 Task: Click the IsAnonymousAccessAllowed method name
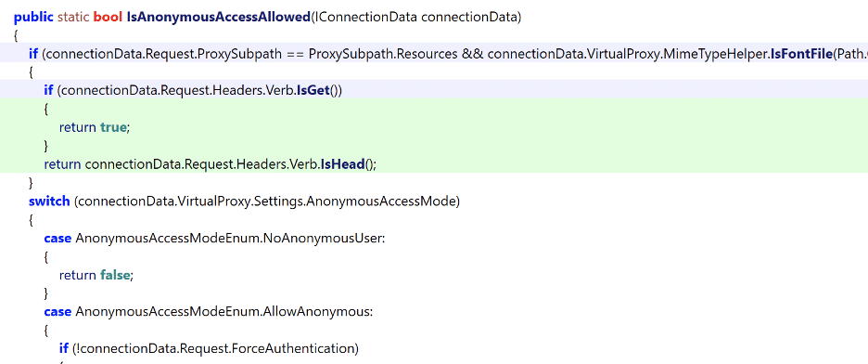(x=218, y=17)
